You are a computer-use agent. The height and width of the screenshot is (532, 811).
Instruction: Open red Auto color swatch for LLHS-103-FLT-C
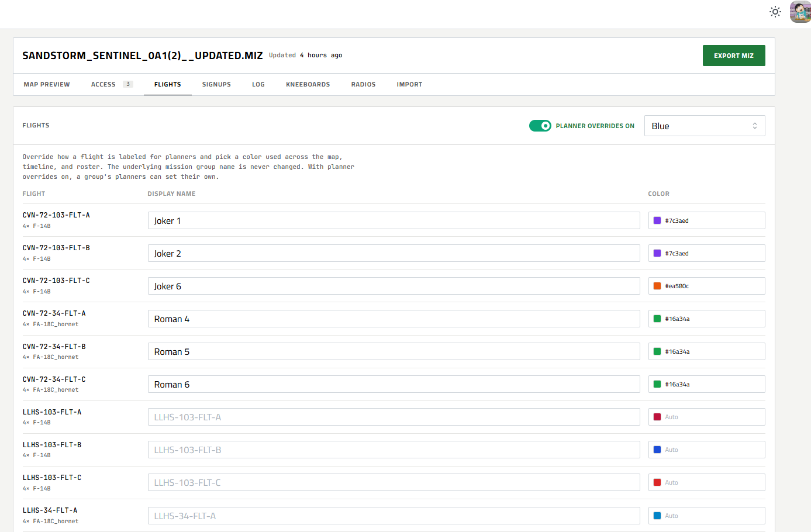(x=657, y=482)
